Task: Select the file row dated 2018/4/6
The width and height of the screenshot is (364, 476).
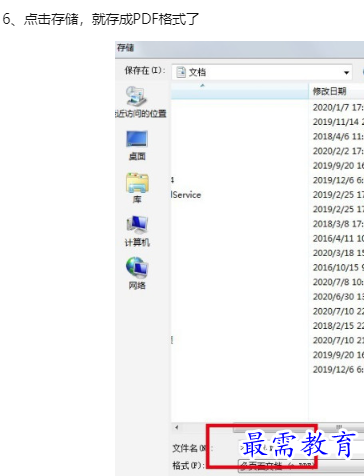Action: coord(267,136)
